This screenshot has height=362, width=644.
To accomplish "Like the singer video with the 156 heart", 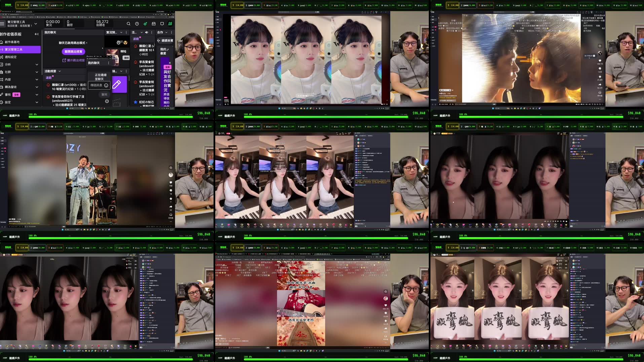I will point(171,183).
